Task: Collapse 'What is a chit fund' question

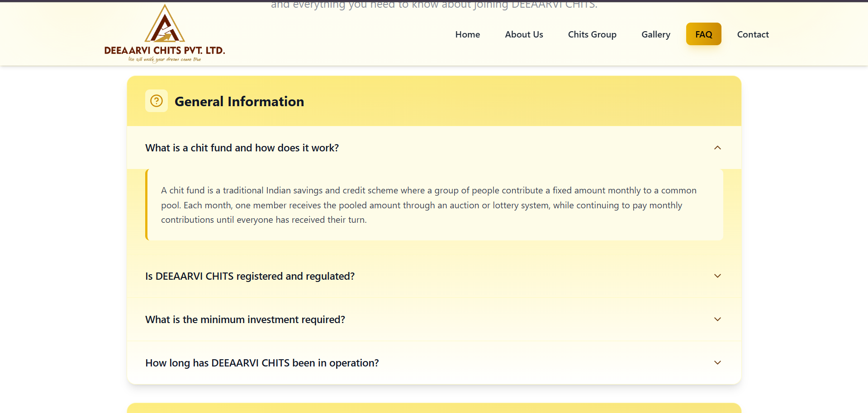Action: [242, 148]
